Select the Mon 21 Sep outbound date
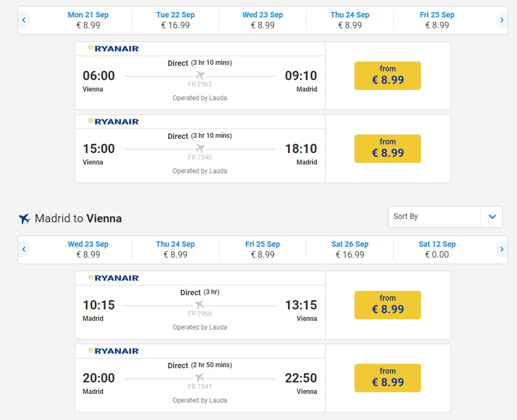 tap(88, 20)
